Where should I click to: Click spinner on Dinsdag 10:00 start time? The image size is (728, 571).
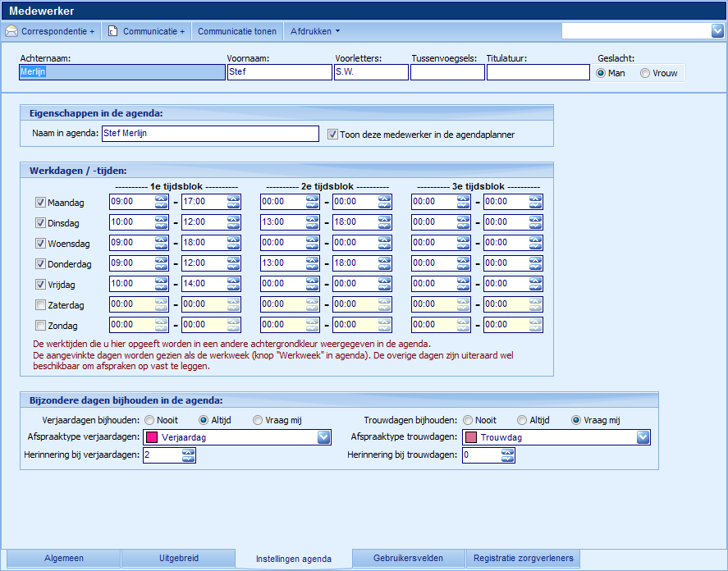pos(161,222)
